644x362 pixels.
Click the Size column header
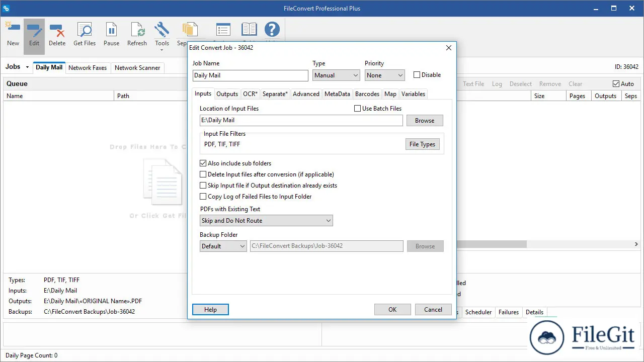coord(548,96)
